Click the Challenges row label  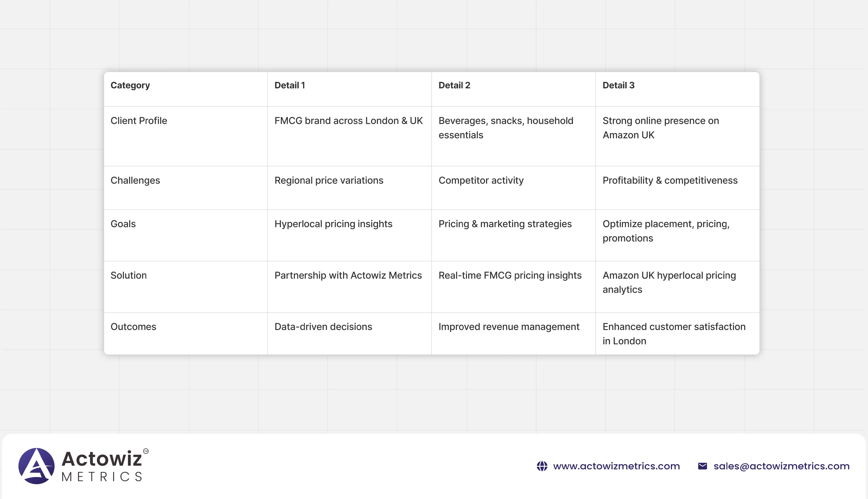(x=135, y=180)
